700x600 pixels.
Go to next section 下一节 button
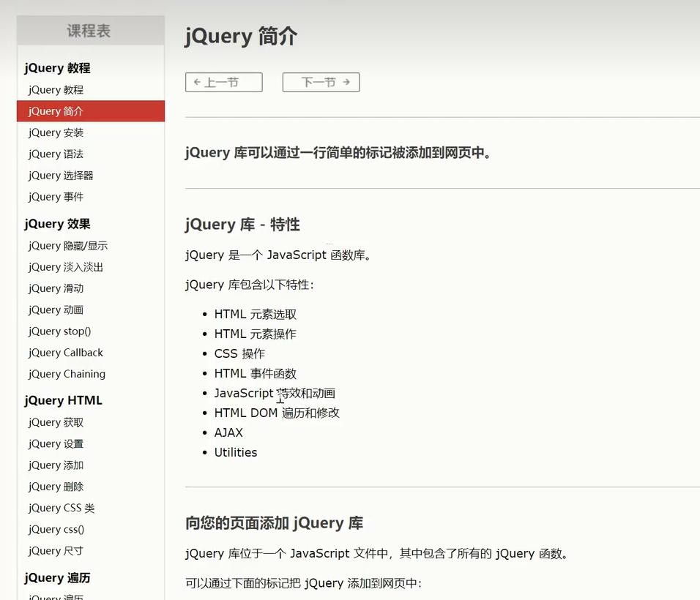321,83
